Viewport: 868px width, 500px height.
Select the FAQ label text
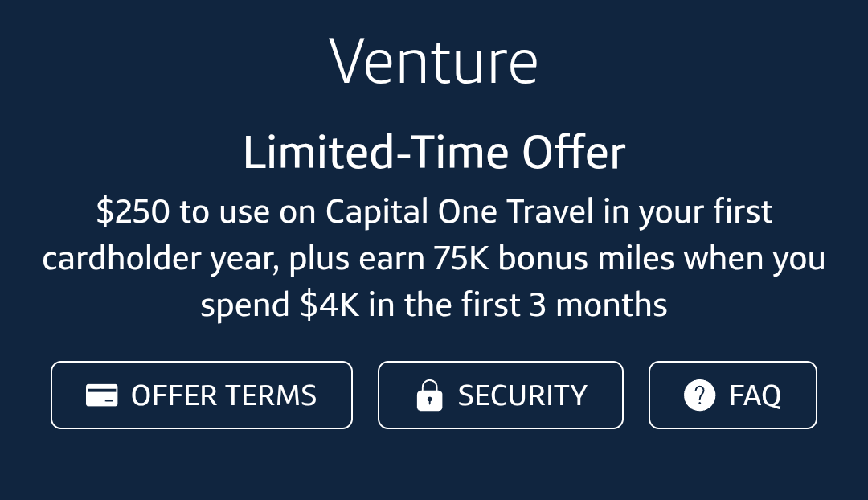click(755, 395)
